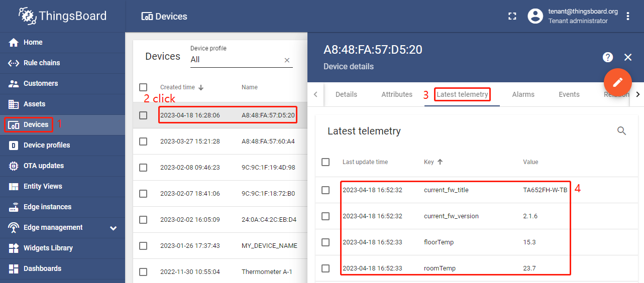Check the floorTemp telemetry row

(326, 242)
